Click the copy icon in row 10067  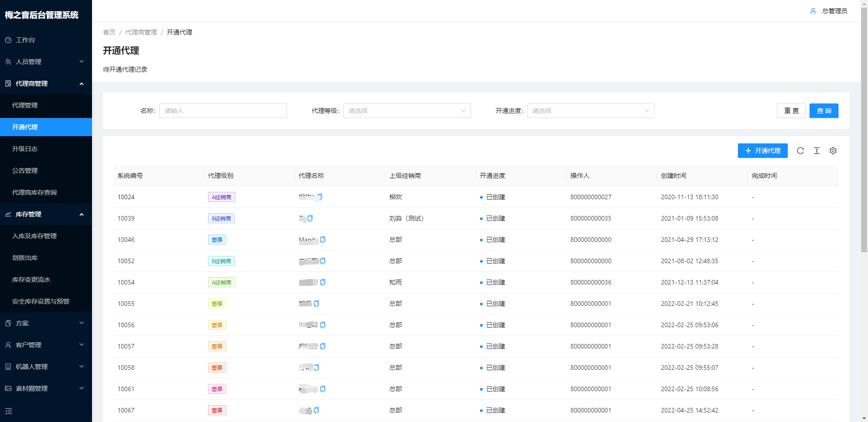(x=316, y=410)
